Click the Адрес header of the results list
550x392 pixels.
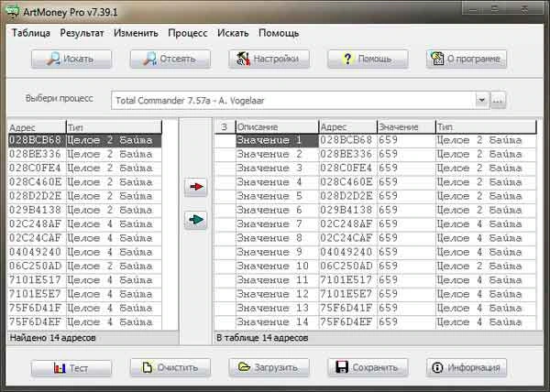(37, 126)
